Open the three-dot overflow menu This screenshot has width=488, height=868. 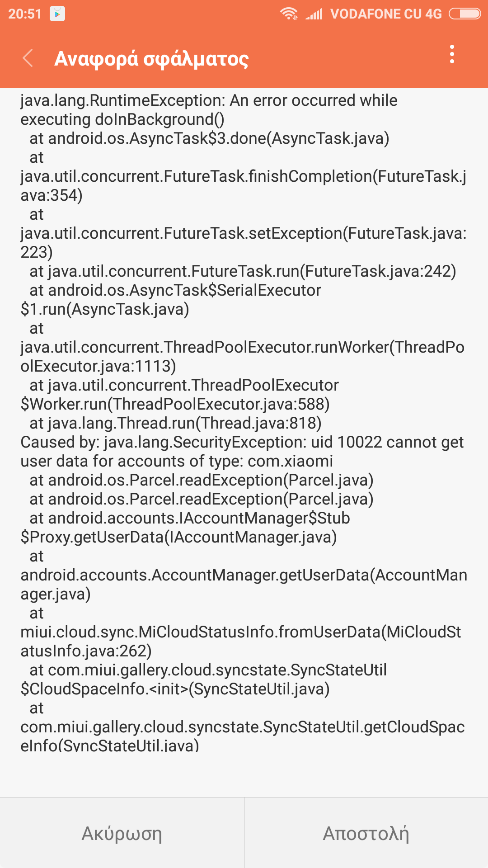pyautogui.click(x=452, y=54)
